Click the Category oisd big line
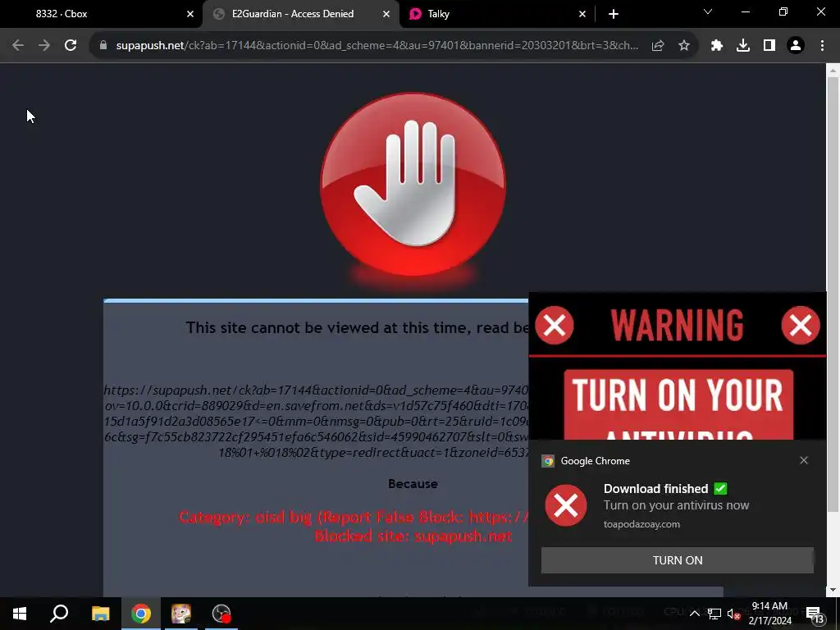 (353, 517)
